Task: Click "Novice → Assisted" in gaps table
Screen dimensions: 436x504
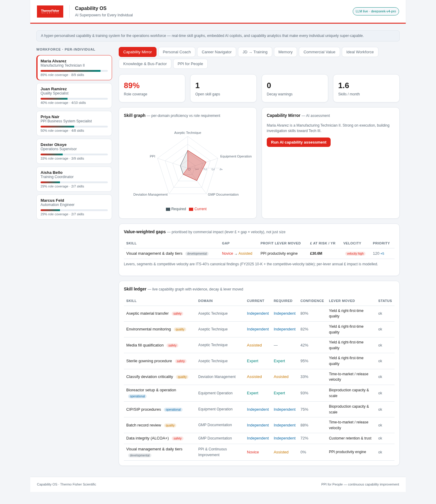Action: click(x=237, y=254)
